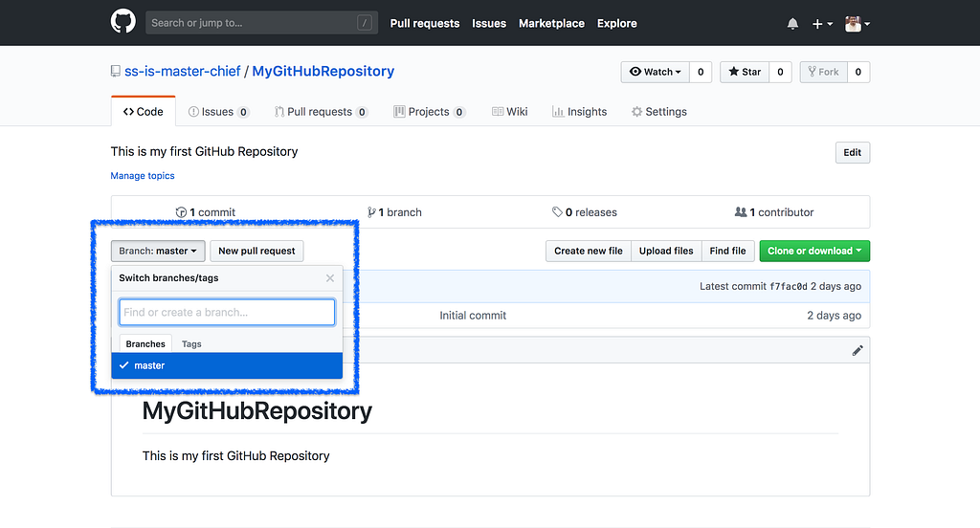The width and height of the screenshot is (980, 528).
Task: Click the Find or create a branch field
Action: click(227, 312)
